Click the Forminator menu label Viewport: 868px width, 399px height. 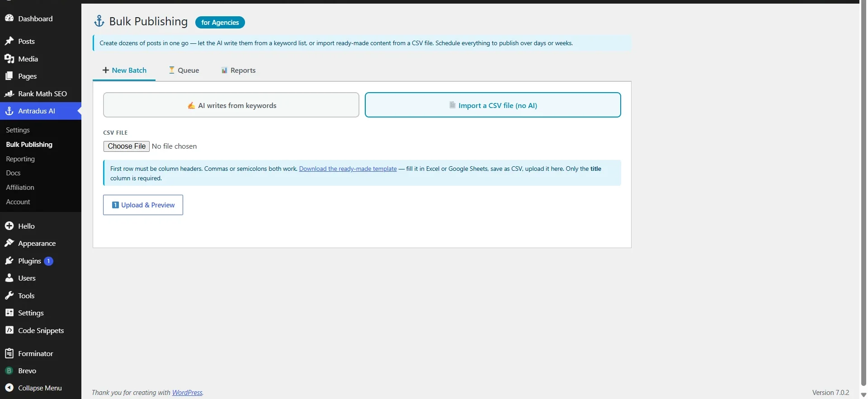pos(36,353)
